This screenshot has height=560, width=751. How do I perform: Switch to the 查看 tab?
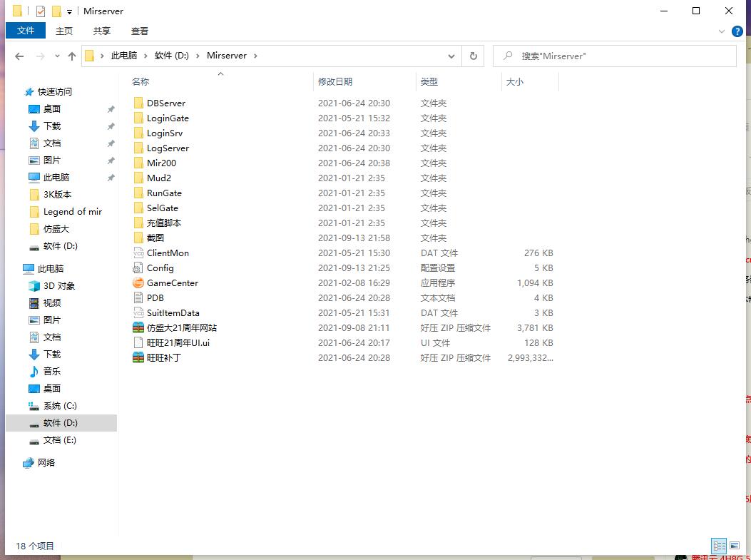pyautogui.click(x=140, y=31)
